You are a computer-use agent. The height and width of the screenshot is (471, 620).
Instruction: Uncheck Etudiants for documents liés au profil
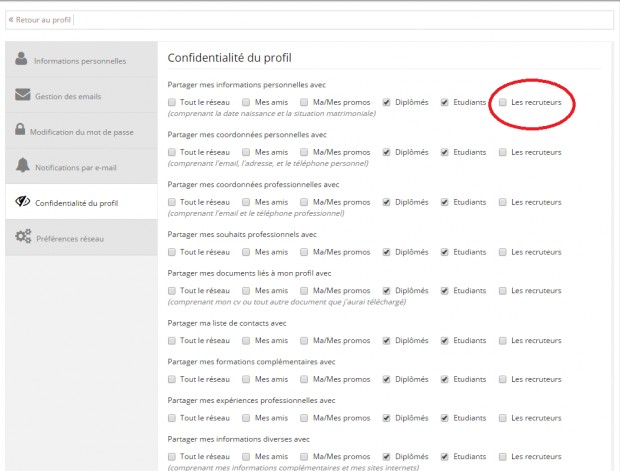click(x=444, y=291)
